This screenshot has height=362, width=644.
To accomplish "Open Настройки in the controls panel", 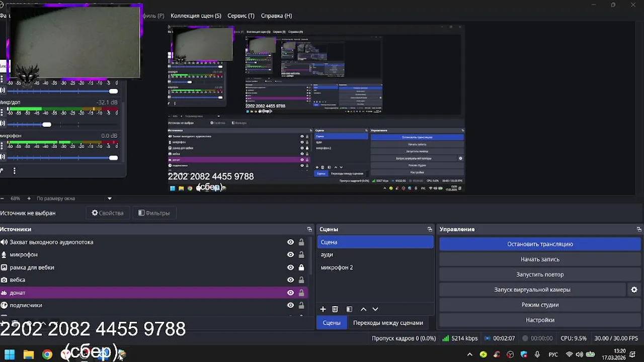I will 540,320.
